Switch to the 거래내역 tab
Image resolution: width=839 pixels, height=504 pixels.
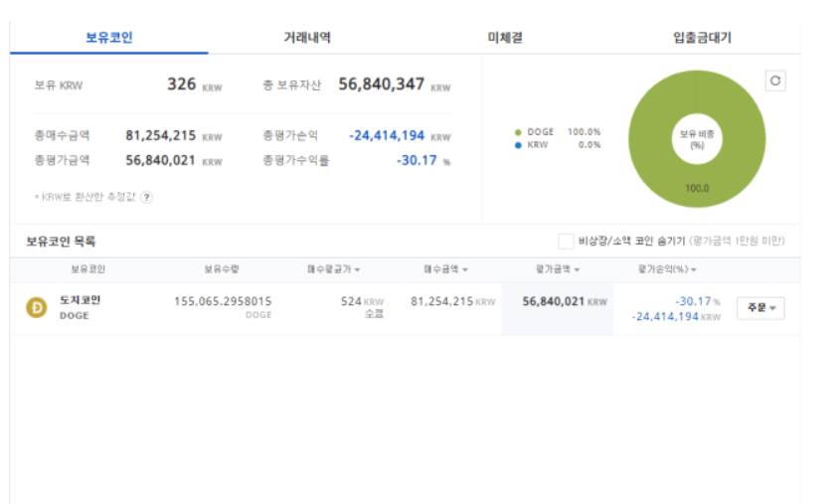pyautogui.click(x=307, y=38)
